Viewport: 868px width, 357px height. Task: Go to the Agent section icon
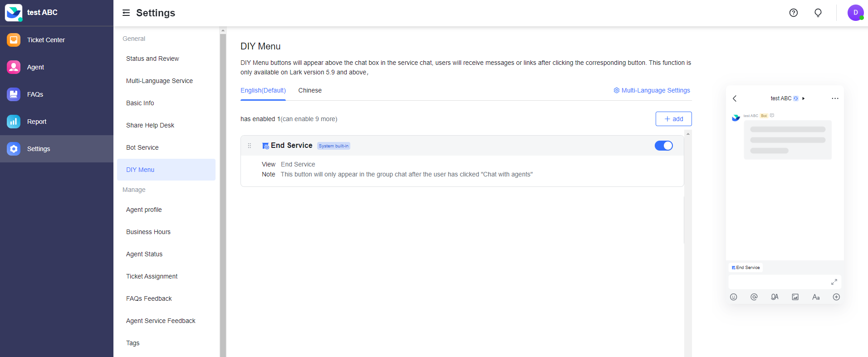click(x=14, y=67)
